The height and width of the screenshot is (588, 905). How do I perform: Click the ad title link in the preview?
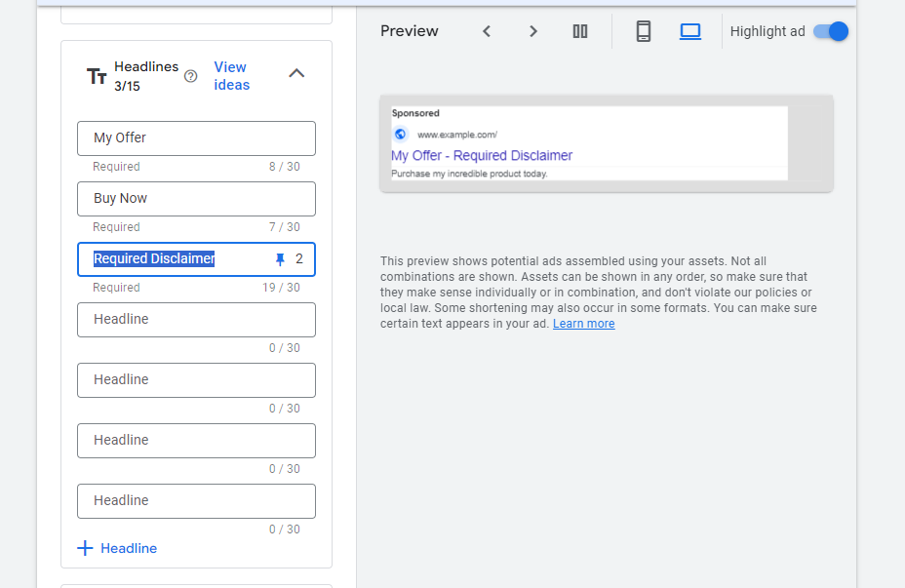(x=482, y=155)
